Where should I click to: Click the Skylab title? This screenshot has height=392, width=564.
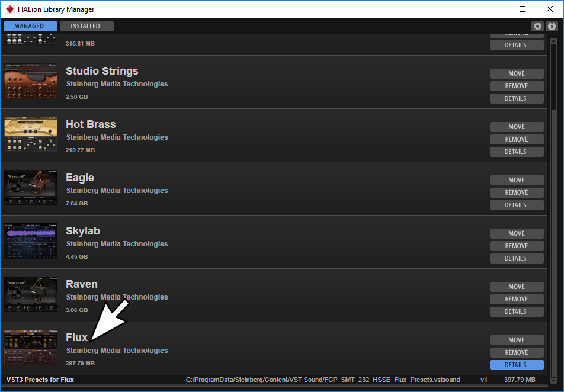[83, 232]
